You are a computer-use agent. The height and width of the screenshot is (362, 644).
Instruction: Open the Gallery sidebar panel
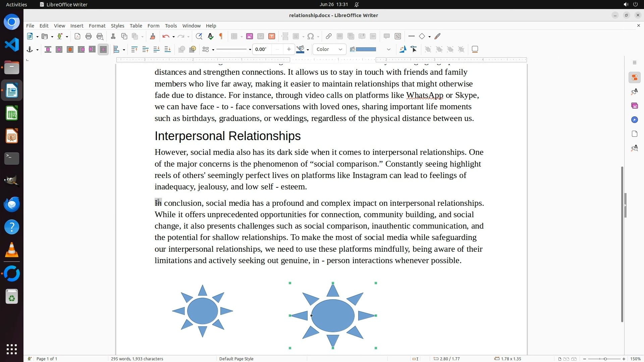click(x=634, y=106)
